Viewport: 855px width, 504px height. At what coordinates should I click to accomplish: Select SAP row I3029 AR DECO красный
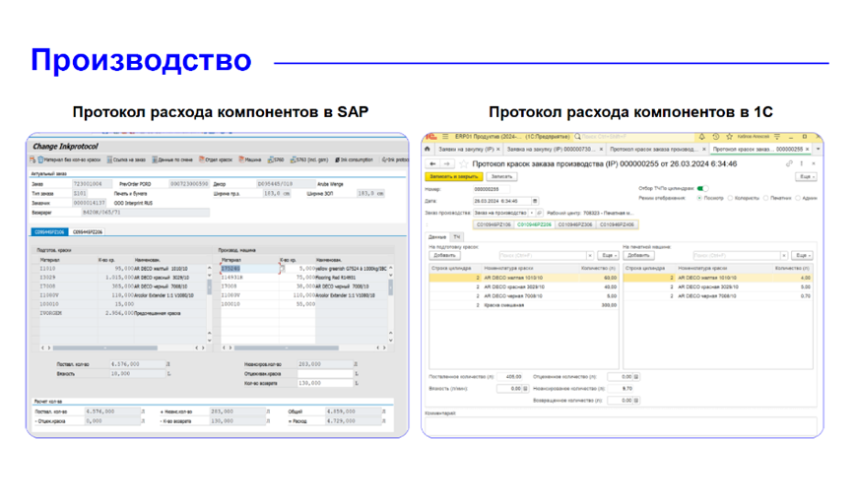coord(121,278)
